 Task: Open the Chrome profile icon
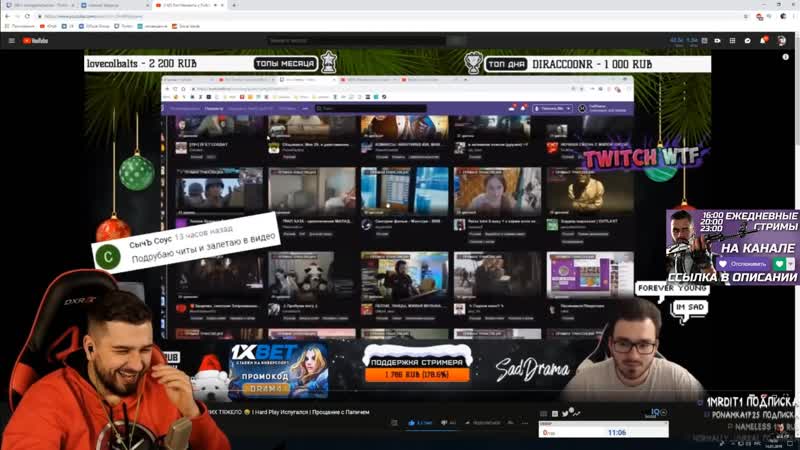point(783,16)
